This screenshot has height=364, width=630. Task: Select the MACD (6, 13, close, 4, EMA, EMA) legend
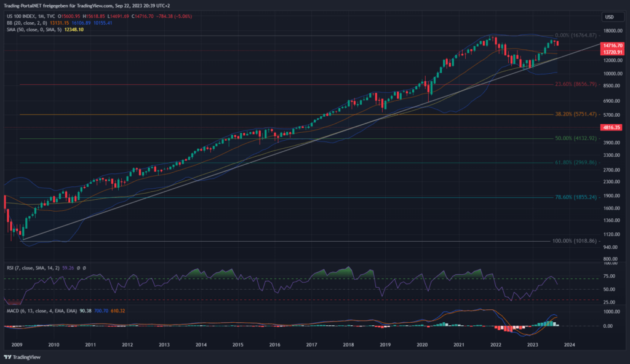42,311
